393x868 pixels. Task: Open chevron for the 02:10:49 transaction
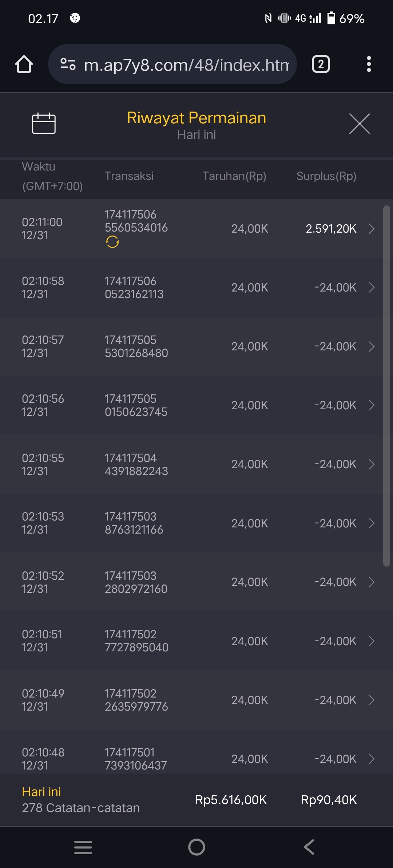pos(371,700)
